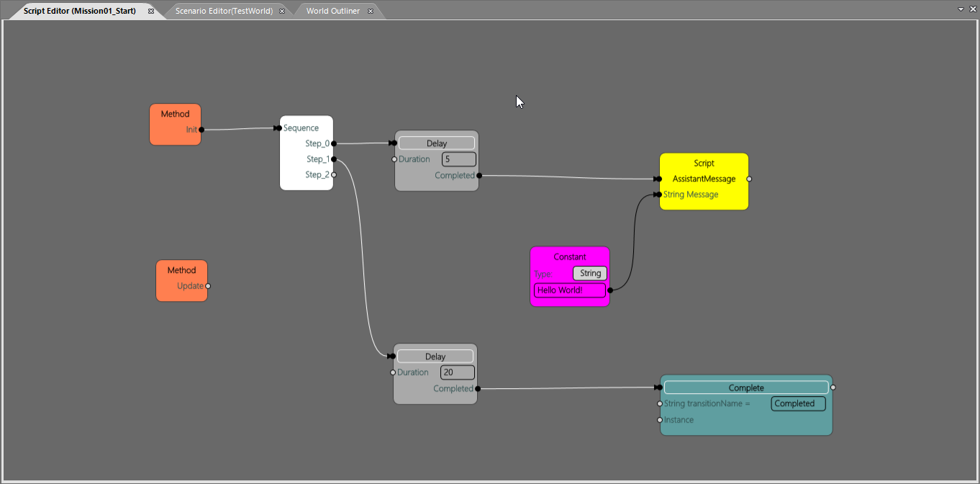This screenshot has width=980, height=484.
Task: Click the Init output port on Method node
Action: pyautogui.click(x=201, y=130)
